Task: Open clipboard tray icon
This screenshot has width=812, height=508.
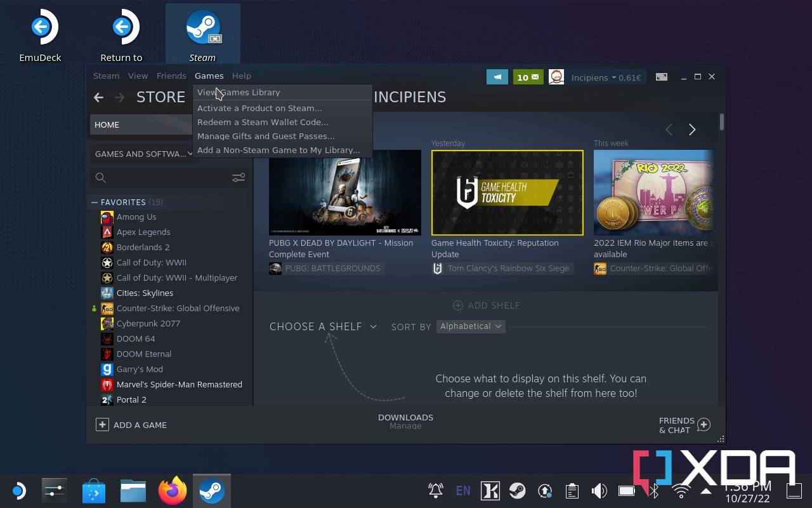Action: [572, 491]
